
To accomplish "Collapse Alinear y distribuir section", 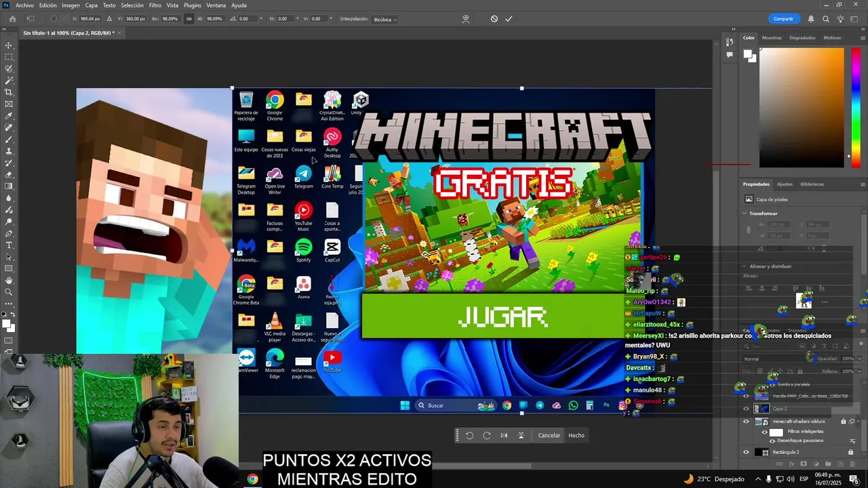I will [745, 266].
